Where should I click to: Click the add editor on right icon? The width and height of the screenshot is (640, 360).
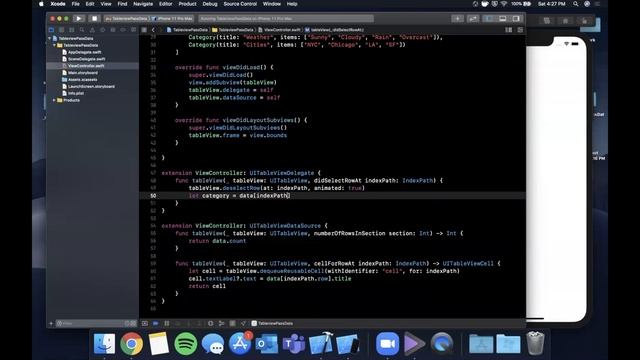(520, 30)
